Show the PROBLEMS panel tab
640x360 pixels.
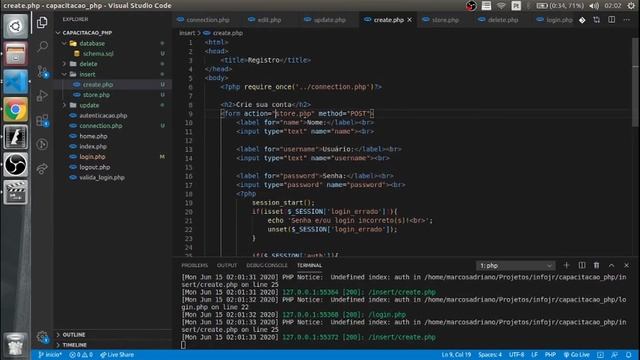[x=194, y=265]
